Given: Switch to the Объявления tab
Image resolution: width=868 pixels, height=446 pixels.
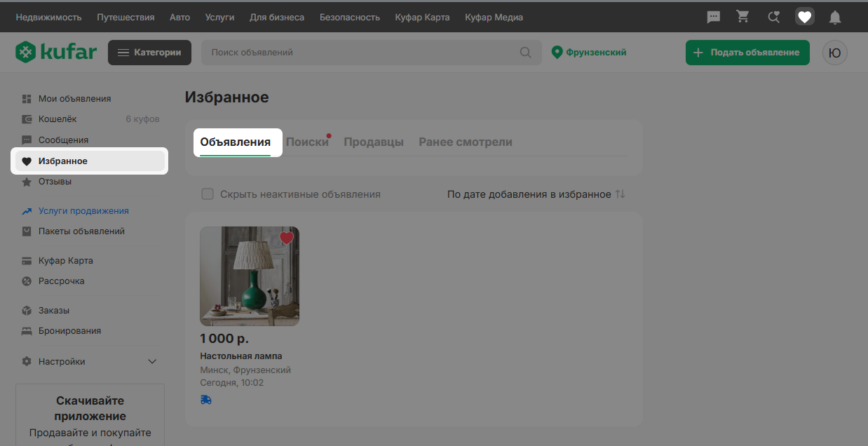Looking at the screenshot, I should pyautogui.click(x=236, y=142).
